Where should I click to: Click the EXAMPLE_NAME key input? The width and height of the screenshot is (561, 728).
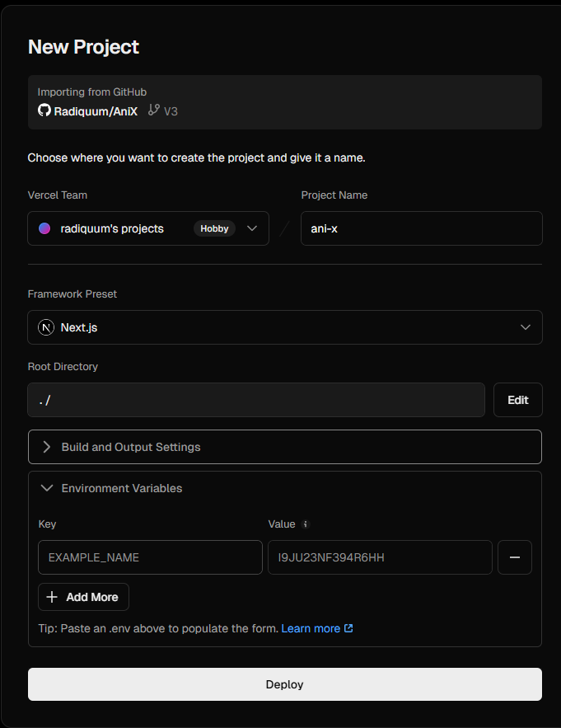click(x=151, y=557)
